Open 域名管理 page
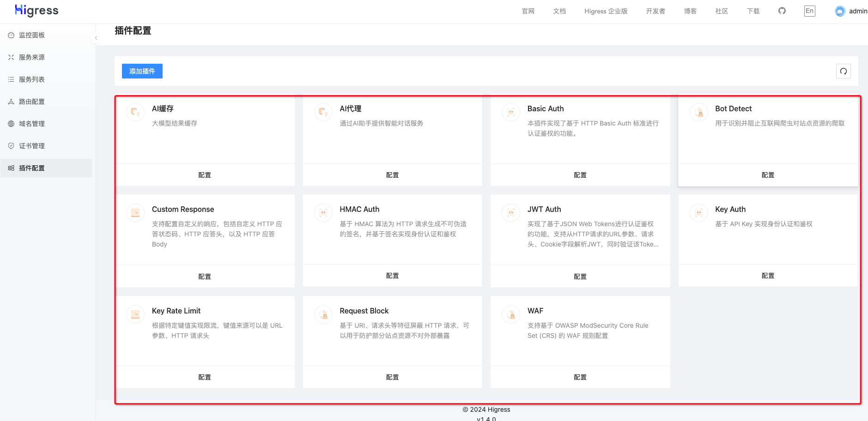 (46, 124)
